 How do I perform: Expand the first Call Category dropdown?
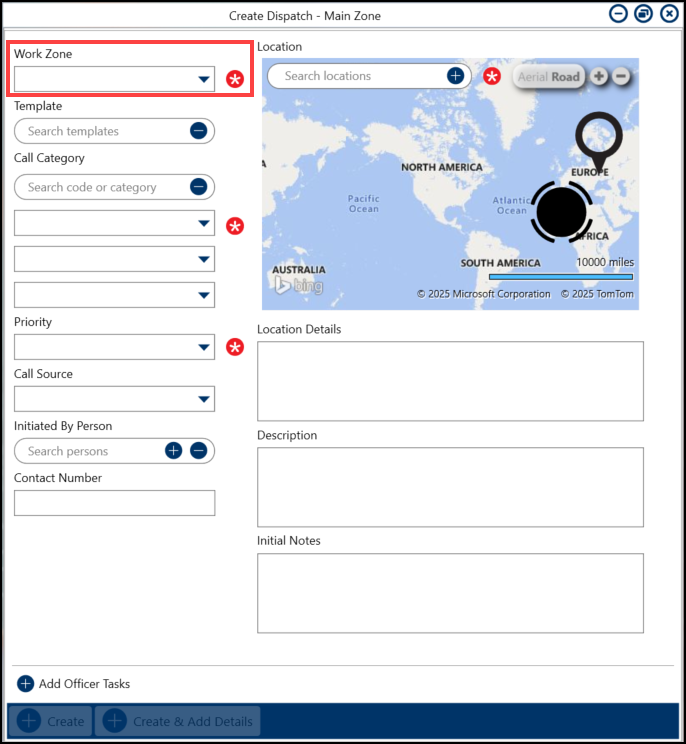point(114,223)
